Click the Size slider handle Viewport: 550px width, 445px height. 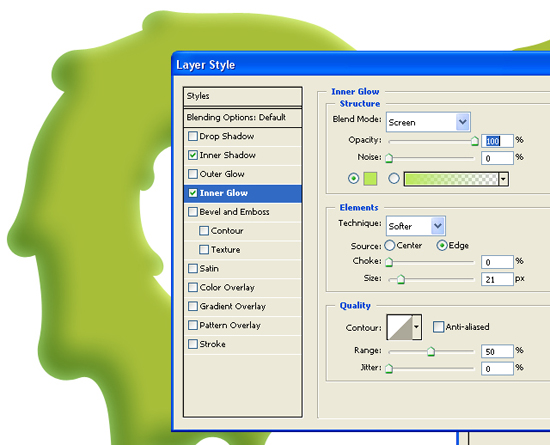point(401,279)
